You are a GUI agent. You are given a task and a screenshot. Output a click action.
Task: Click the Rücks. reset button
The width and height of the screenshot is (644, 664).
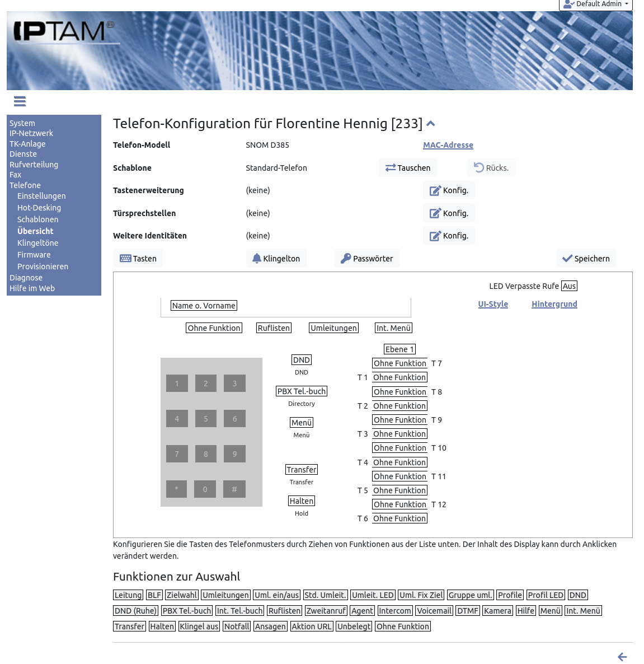tap(491, 168)
